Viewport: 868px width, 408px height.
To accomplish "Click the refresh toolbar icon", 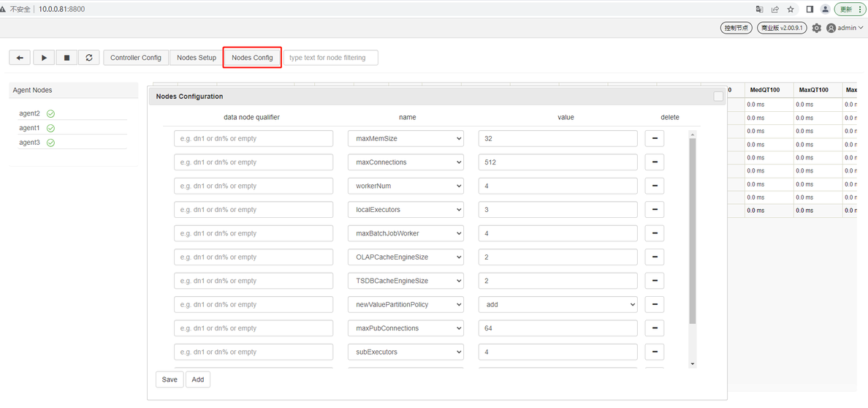I will (x=89, y=58).
